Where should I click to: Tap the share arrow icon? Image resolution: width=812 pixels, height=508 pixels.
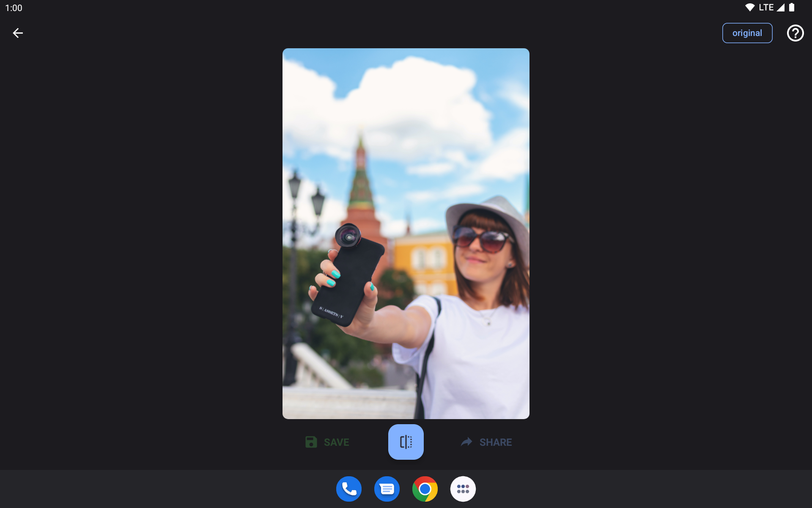pyautogui.click(x=466, y=442)
